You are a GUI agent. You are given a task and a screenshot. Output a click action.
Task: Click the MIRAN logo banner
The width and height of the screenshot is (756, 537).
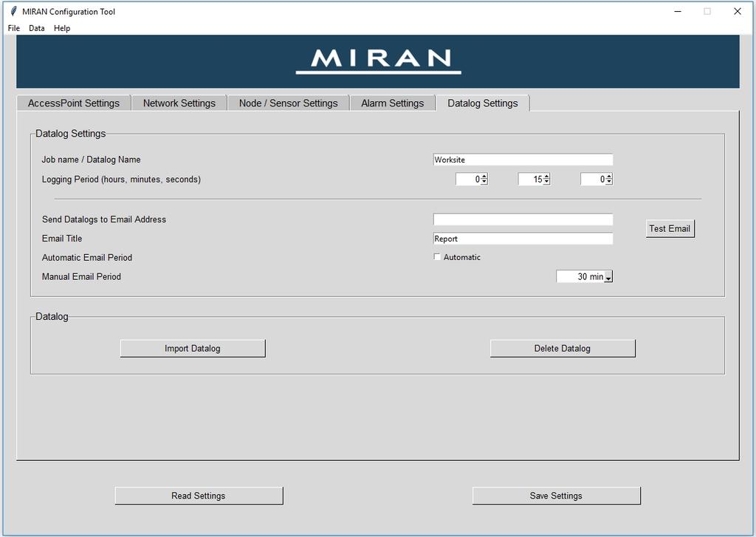378,61
